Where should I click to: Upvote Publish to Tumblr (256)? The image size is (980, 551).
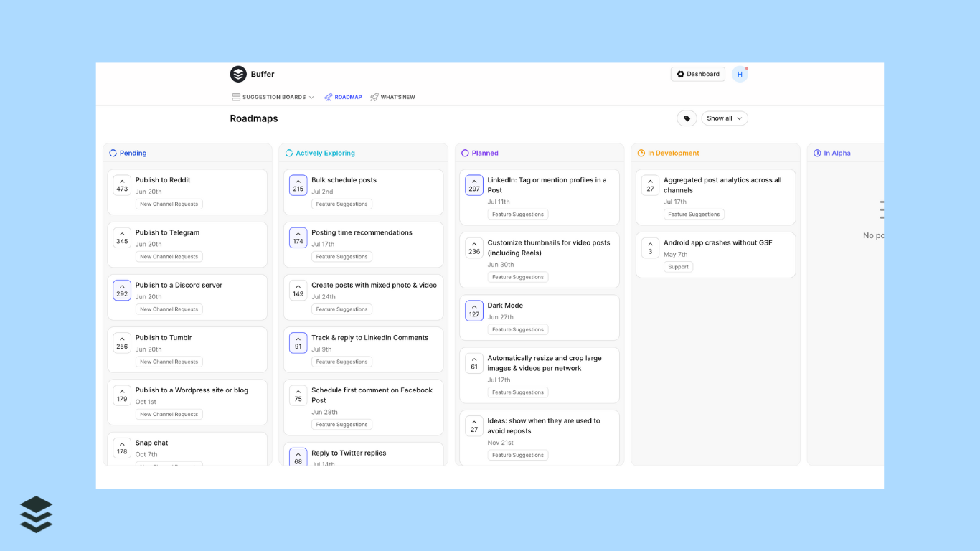[122, 342]
